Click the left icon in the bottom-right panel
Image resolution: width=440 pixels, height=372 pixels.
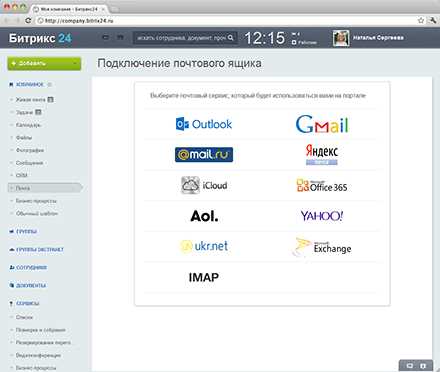coord(410,366)
